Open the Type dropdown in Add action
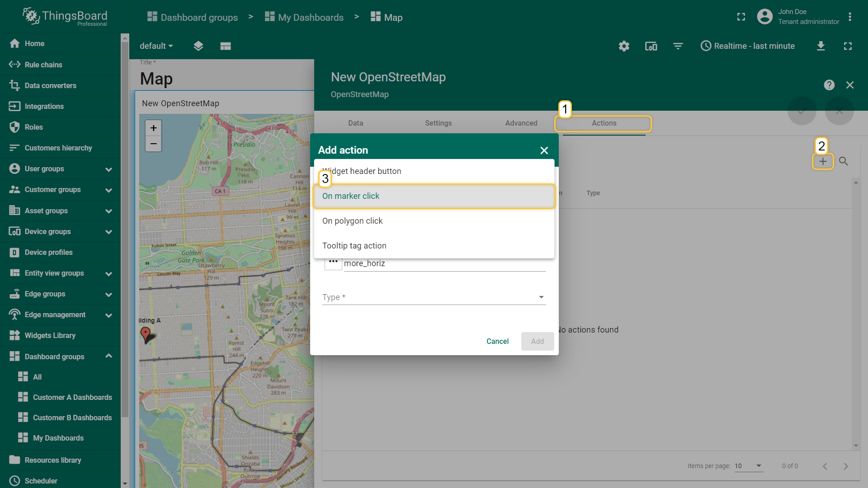The width and height of the screenshot is (868, 488). click(x=434, y=297)
